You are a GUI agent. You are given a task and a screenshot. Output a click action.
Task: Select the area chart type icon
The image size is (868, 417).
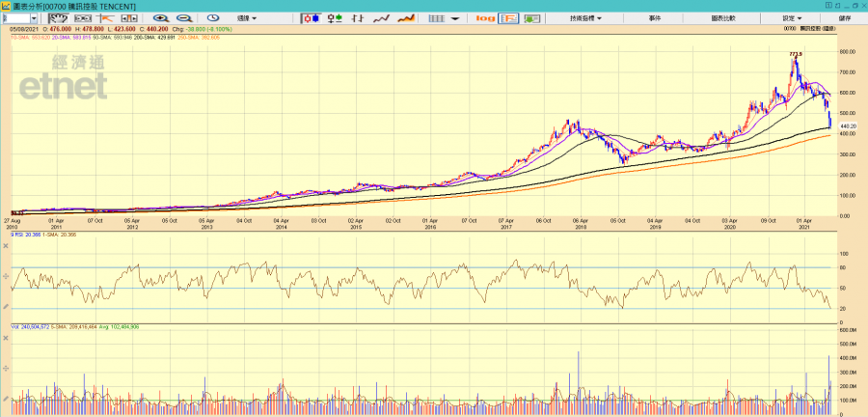click(406, 17)
